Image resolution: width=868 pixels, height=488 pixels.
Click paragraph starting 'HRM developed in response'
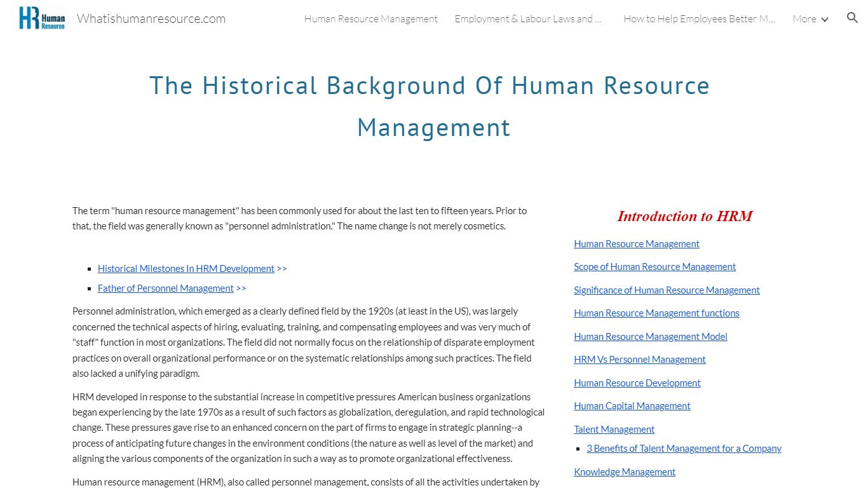pyautogui.click(x=308, y=428)
